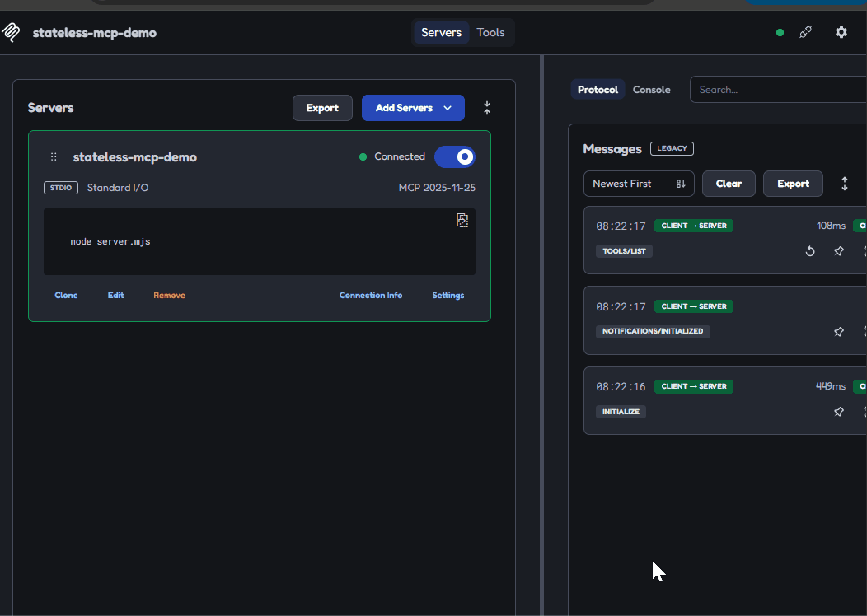
Task: Click CLIENT → SERVER badge on INITIALIZE message
Action: (x=693, y=386)
